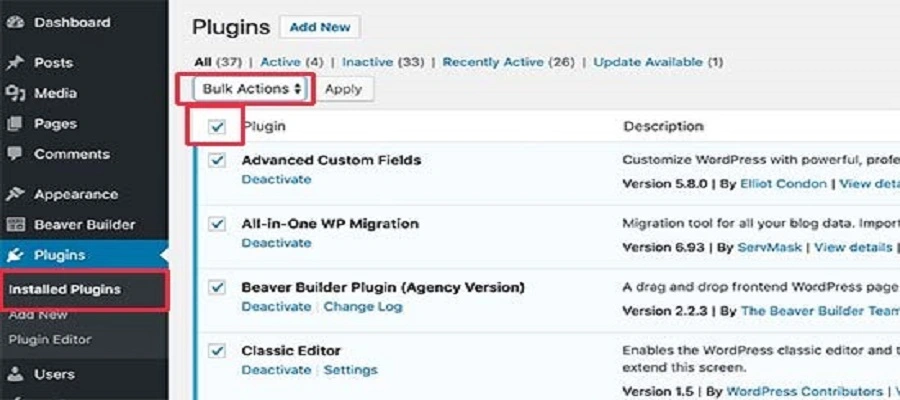Uncheck Classic Editor checkbox

217,350
